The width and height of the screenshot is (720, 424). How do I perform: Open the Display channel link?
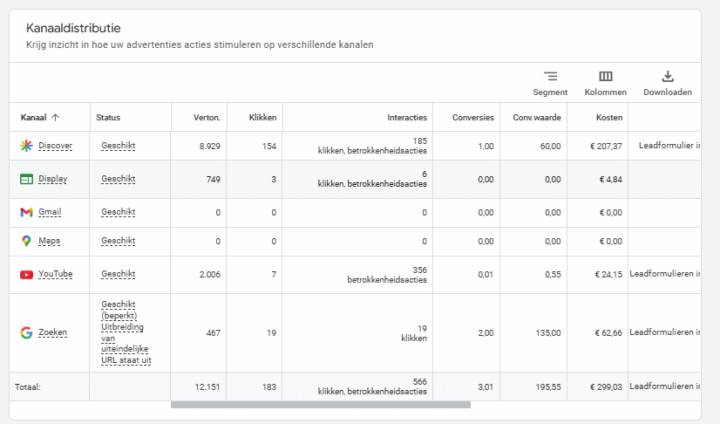(x=53, y=179)
